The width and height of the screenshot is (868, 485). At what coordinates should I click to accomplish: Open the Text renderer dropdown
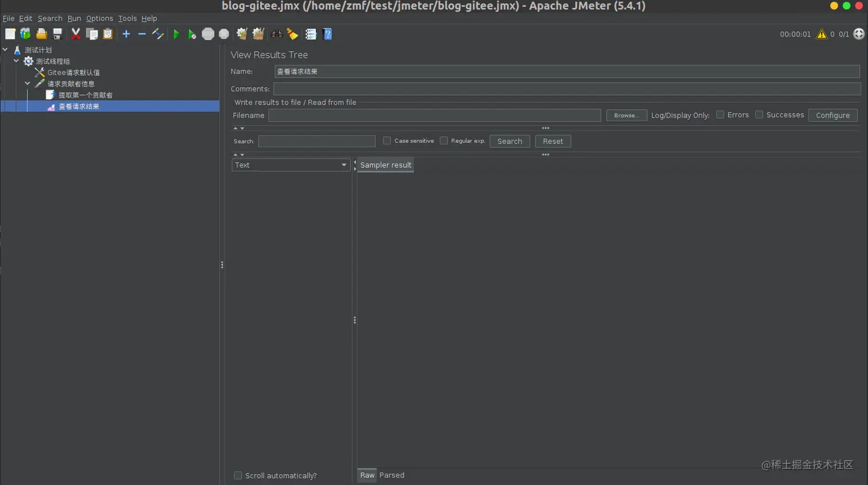[x=291, y=165]
